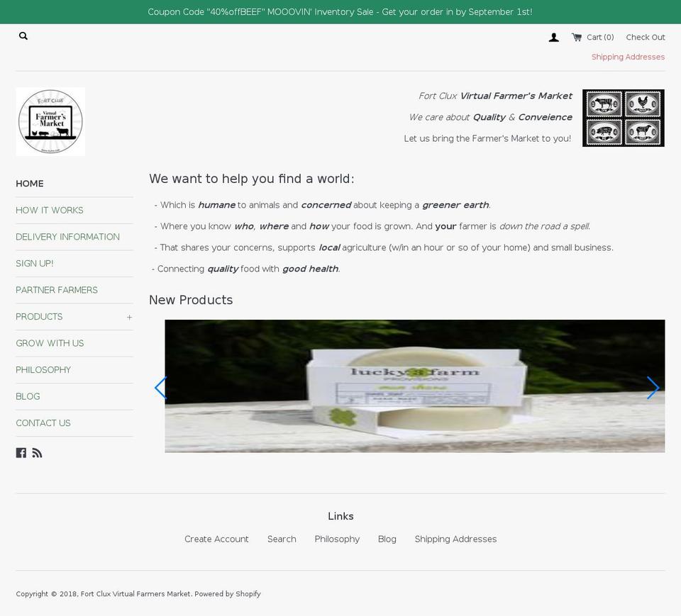Open Philosophy in the sidebar

(x=43, y=370)
